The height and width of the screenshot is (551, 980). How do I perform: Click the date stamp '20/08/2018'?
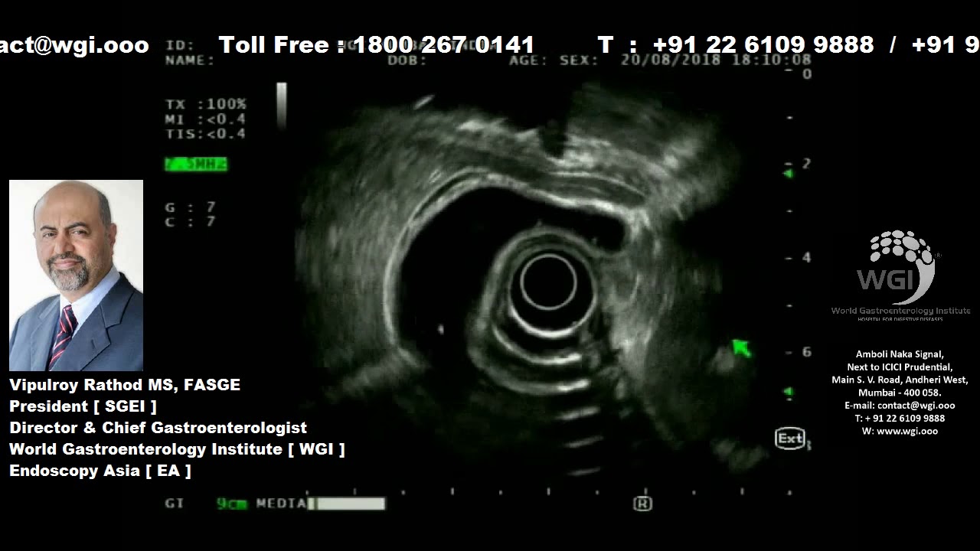point(671,60)
